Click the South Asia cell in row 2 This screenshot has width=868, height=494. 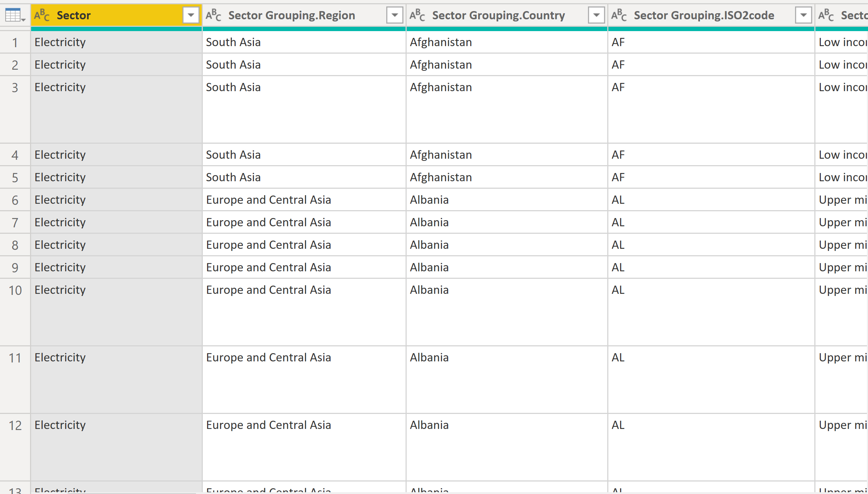(x=304, y=65)
